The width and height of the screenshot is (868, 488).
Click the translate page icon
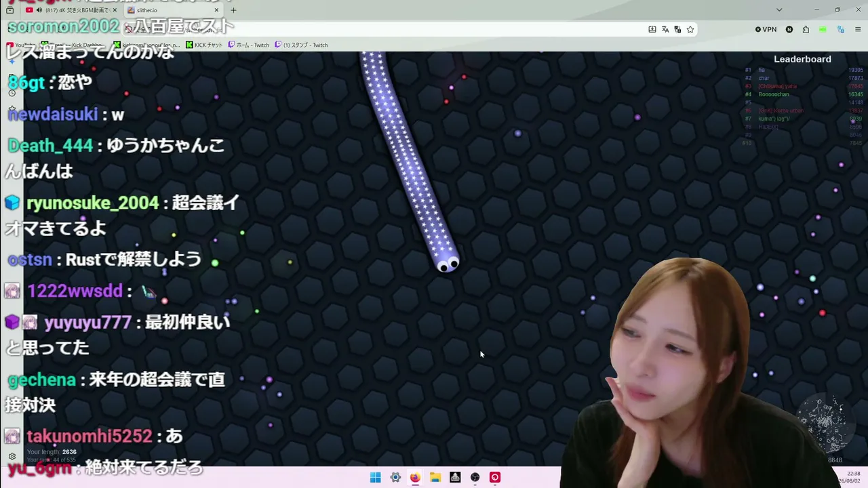tap(665, 29)
